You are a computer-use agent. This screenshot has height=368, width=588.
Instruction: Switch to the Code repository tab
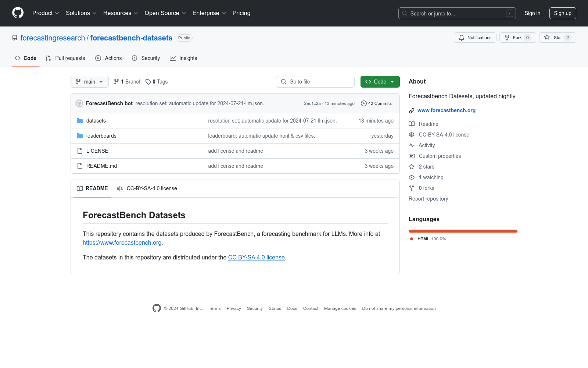(26, 58)
